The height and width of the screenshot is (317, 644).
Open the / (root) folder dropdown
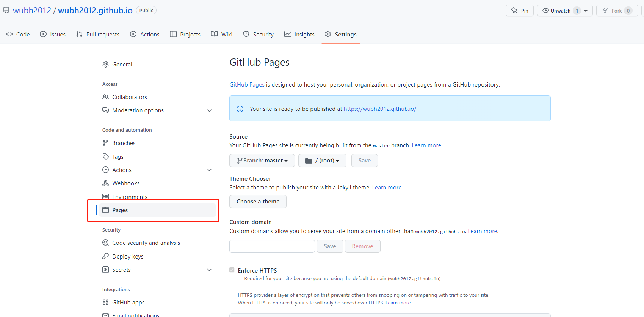tap(322, 161)
